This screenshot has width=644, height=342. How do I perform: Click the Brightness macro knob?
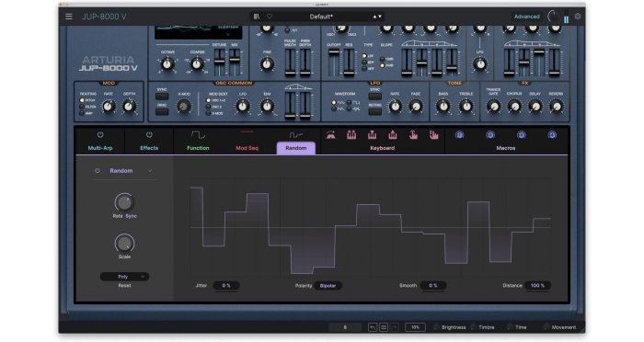[x=436, y=327]
